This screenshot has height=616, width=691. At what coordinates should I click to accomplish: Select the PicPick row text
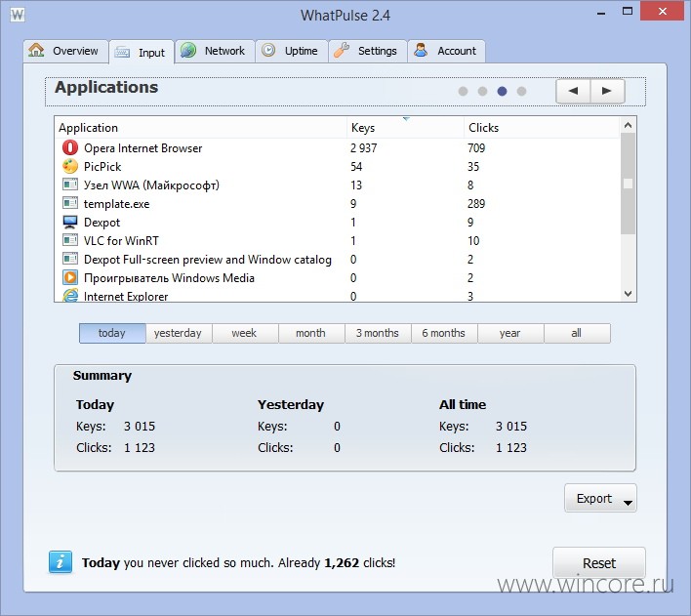(102, 167)
